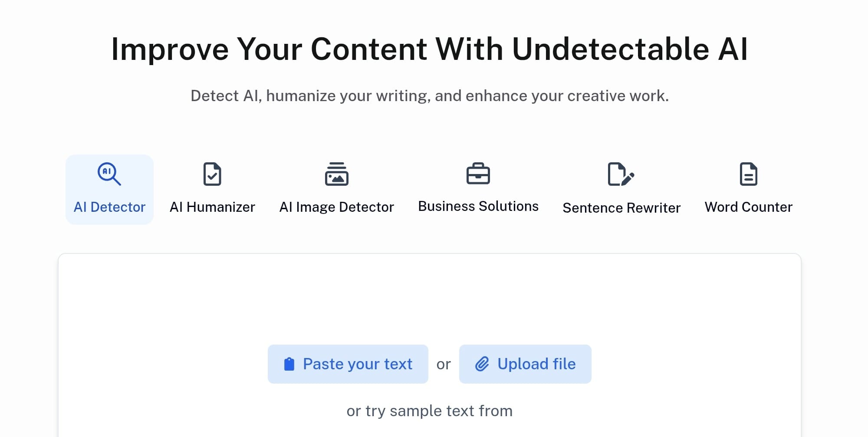Click the Business Solutions briefcase icon
Screen dimensions: 868x437
click(478, 174)
